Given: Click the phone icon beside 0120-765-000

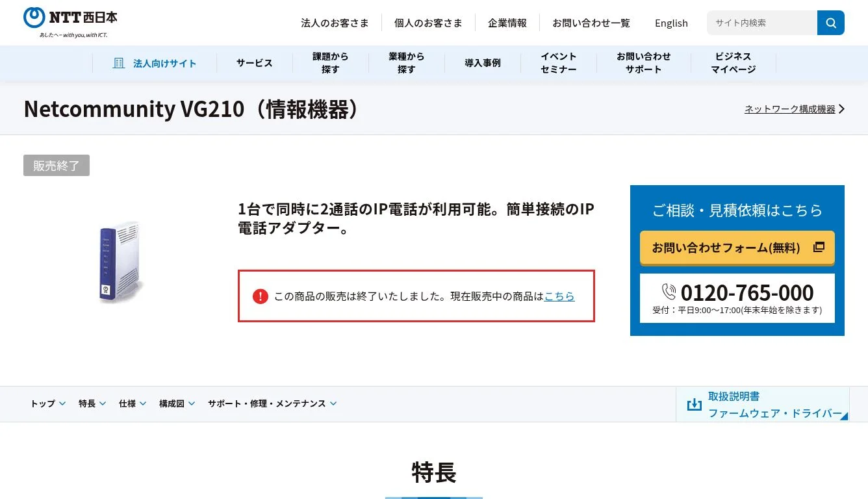Looking at the screenshot, I should (x=669, y=292).
